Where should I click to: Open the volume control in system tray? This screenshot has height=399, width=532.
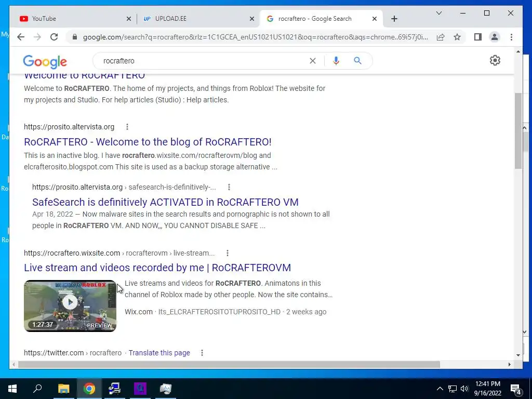tap(464, 389)
